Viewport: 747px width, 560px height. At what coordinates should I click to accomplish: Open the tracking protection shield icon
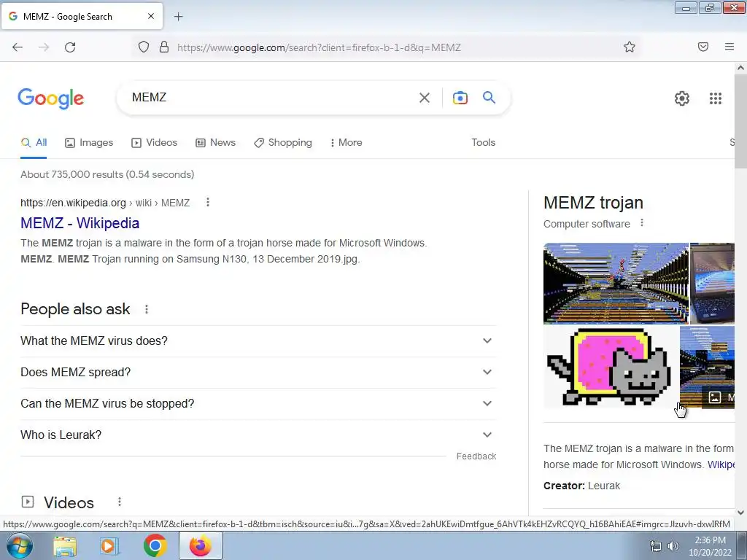tap(144, 47)
